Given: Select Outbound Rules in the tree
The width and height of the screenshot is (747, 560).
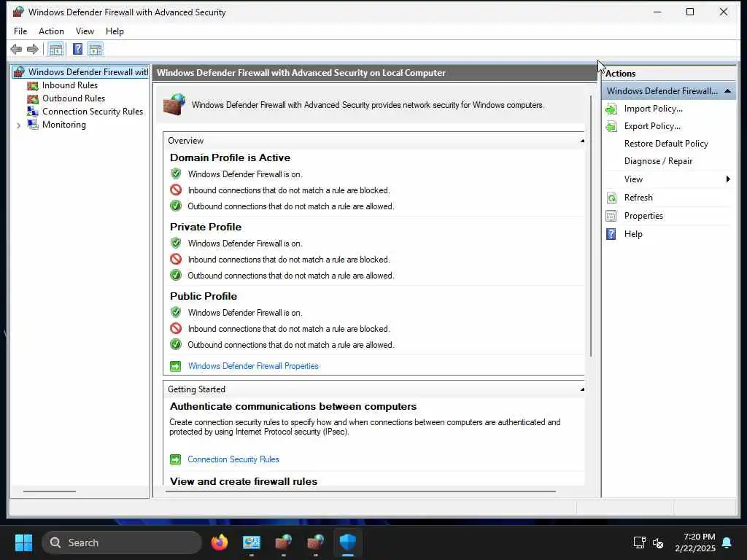Looking at the screenshot, I should (74, 98).
